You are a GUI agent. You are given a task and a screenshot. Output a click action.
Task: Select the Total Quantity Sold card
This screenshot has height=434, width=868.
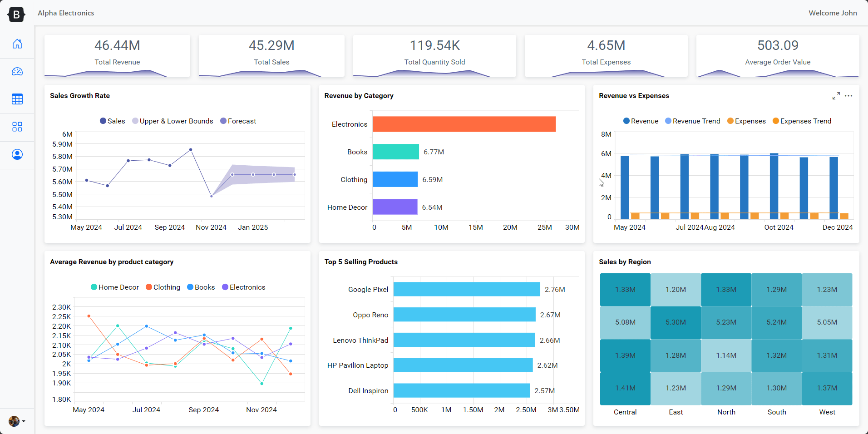click(434, 56)
